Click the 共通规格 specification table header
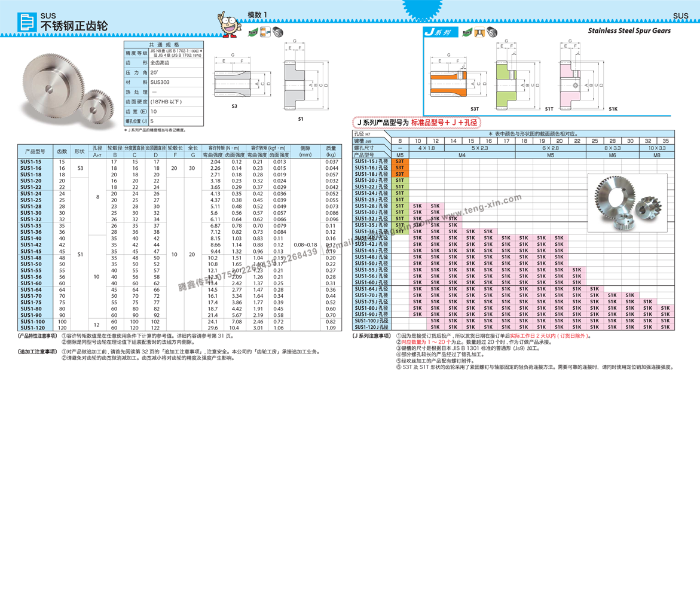Viewport: 700px width, 598px height. (164, 45)
